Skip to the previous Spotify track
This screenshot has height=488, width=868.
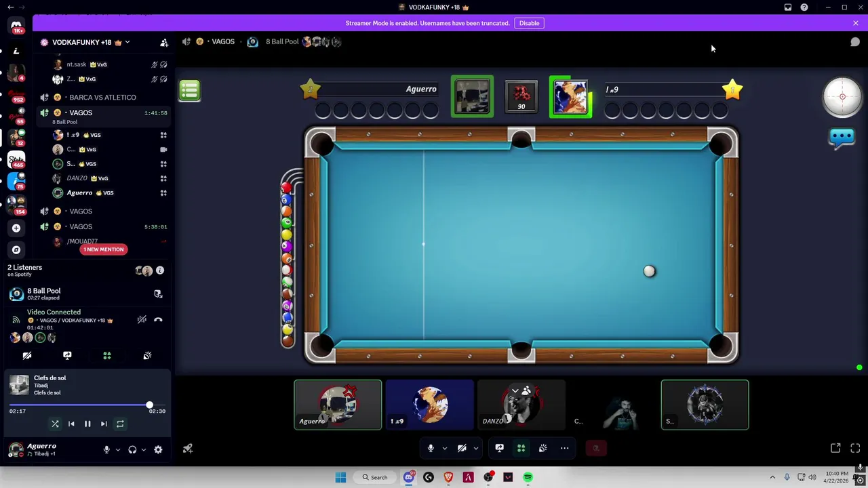[71, 424]
